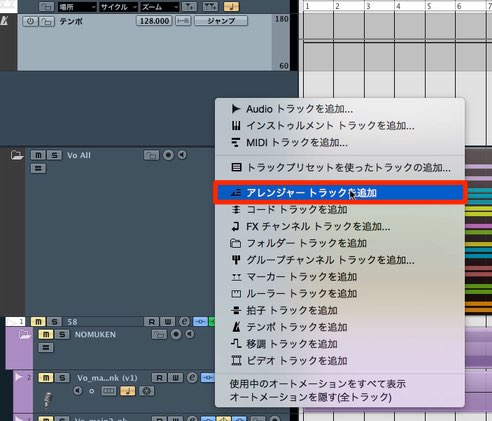
Task: Open channel settings 'e' on track row 58
Action: (x=184, y=321)
